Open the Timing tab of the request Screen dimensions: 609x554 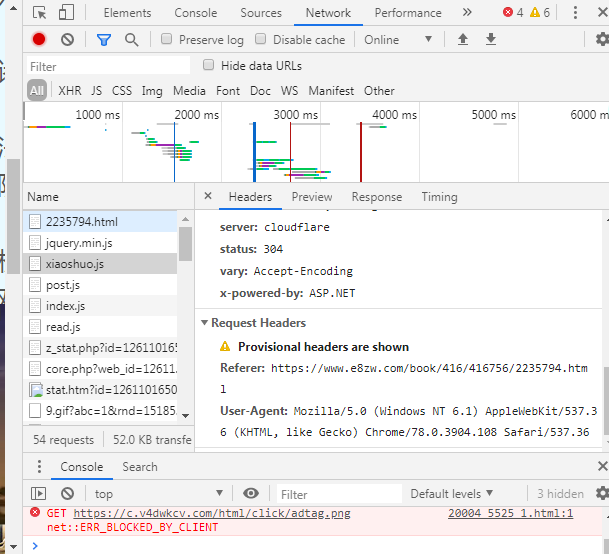click(440, 197)
